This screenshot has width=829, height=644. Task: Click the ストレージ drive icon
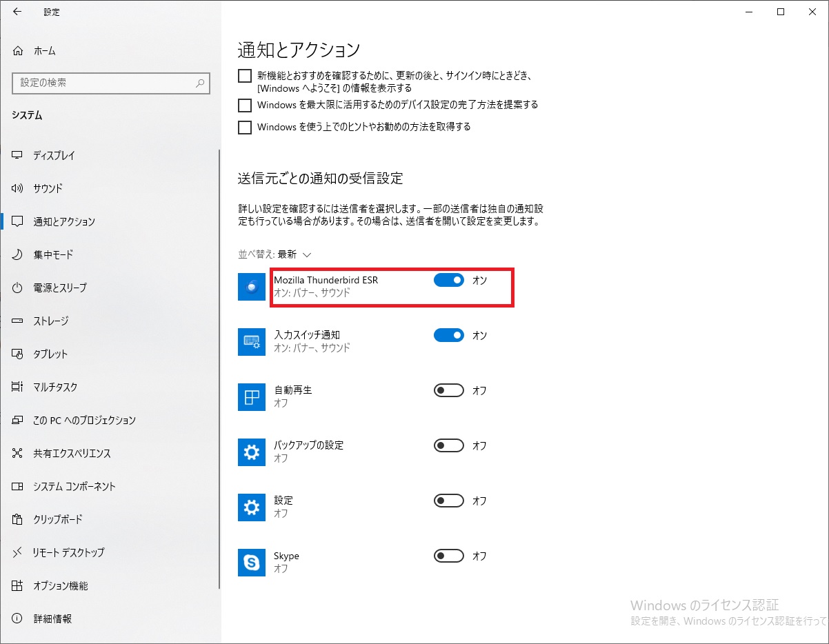coord(18,321)
